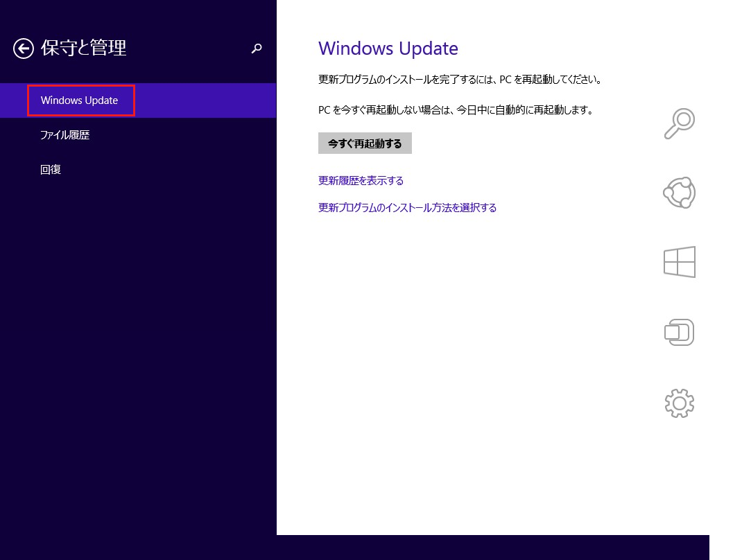Open search with the sidebar magnifier icon
742x560 pixels.
[257, 49]
